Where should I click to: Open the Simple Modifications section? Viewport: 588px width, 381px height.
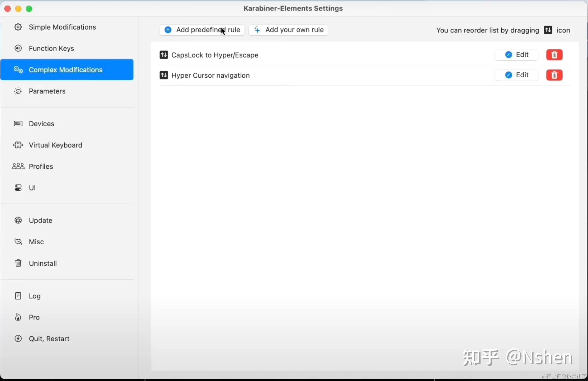tap(67, 27)
